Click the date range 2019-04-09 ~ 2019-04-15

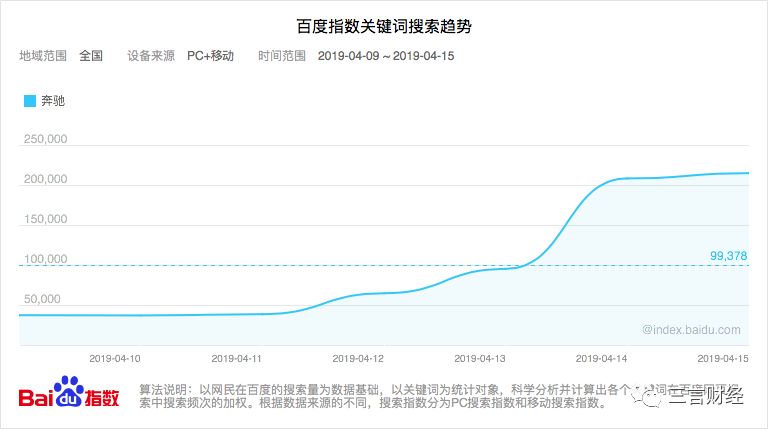(x=386, y=56)
